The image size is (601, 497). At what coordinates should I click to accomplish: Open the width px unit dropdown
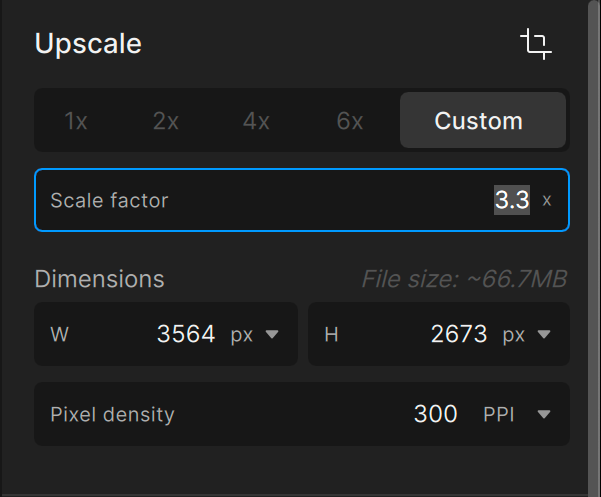(255, 334)
